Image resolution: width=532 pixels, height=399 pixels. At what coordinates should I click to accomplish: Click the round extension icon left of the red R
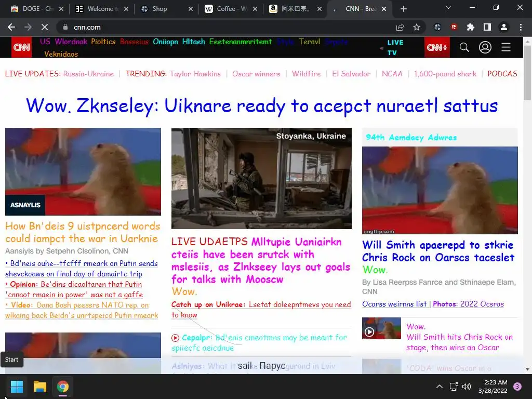coord(437,27)
